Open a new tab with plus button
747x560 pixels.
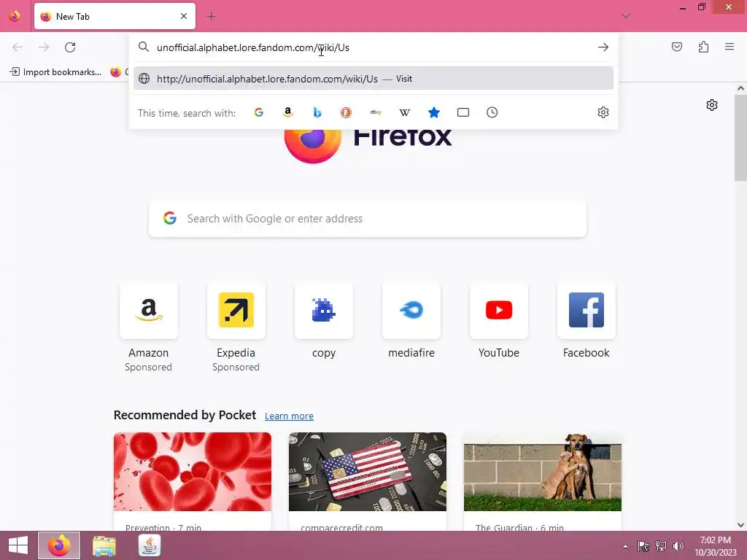[211, 17]
